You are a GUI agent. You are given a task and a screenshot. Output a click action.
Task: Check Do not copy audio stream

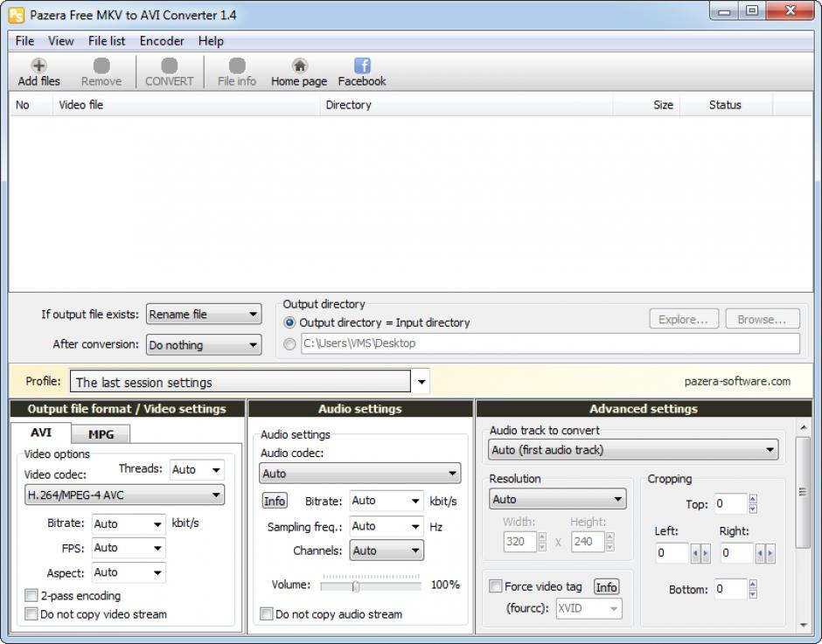tap(267, 614)
